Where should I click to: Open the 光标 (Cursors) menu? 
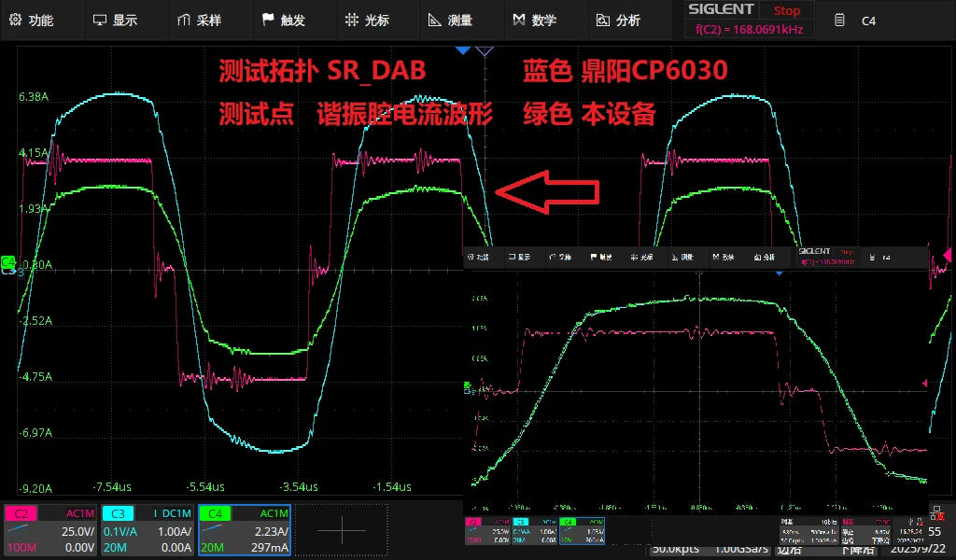tap(367, 21)
